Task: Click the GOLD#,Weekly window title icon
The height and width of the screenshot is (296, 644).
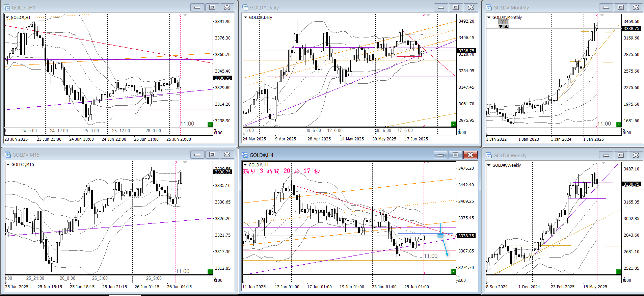Action: [489, 155]
